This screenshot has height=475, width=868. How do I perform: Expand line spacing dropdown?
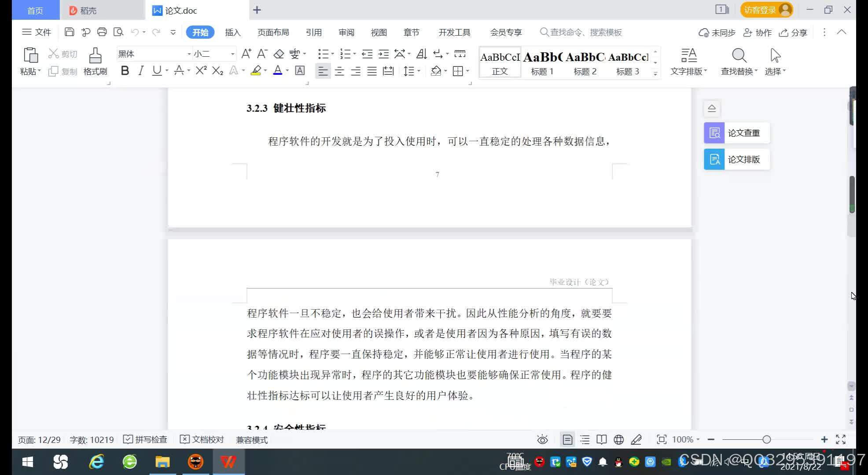(x=419, y=71)
